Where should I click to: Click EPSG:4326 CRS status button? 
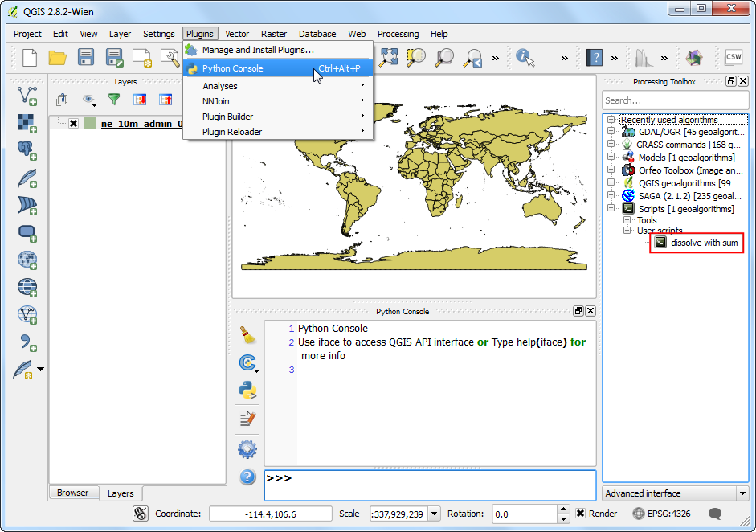(661, 514)
